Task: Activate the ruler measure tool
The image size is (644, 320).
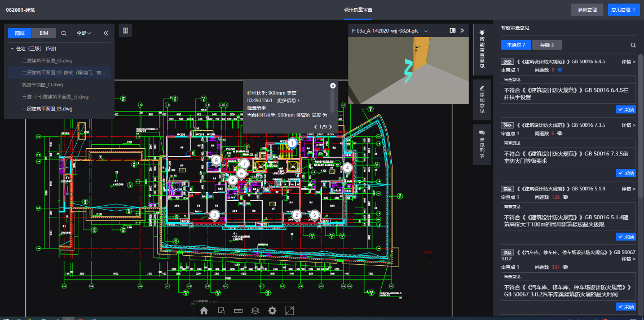Action: [238, 310]
